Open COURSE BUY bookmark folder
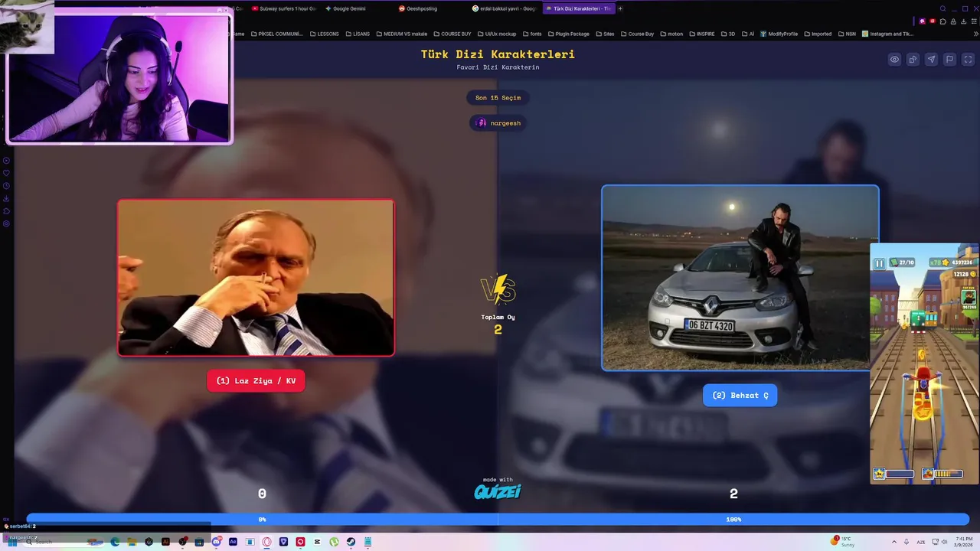Viewport: 980px width, 551px height. pyautogui.click(x=452, y=34)
